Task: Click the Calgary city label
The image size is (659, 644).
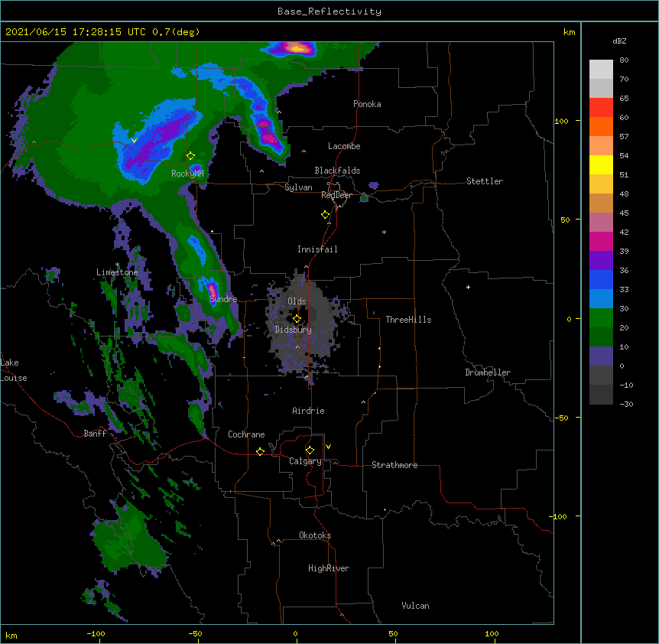Action: pos(305,461)
